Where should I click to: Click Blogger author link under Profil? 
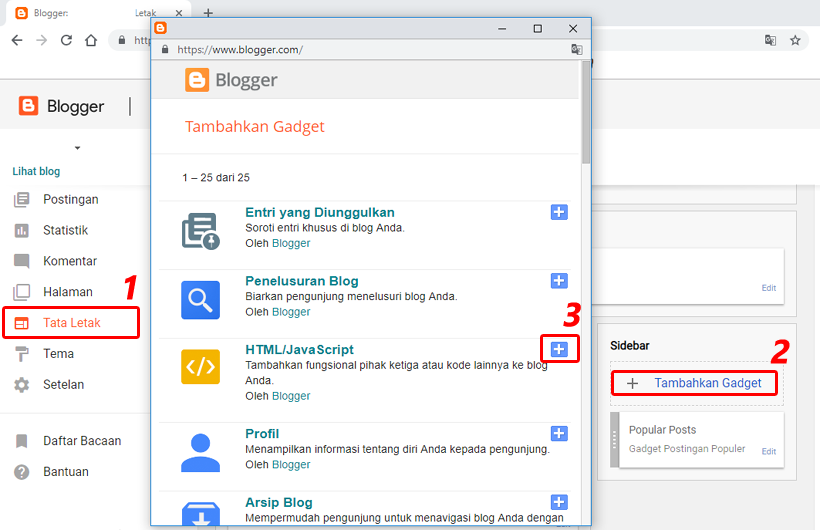click(x=291, y=465)
